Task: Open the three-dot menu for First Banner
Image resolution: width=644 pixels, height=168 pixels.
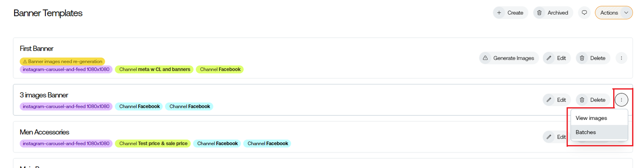Action: [x=621, y=58]
